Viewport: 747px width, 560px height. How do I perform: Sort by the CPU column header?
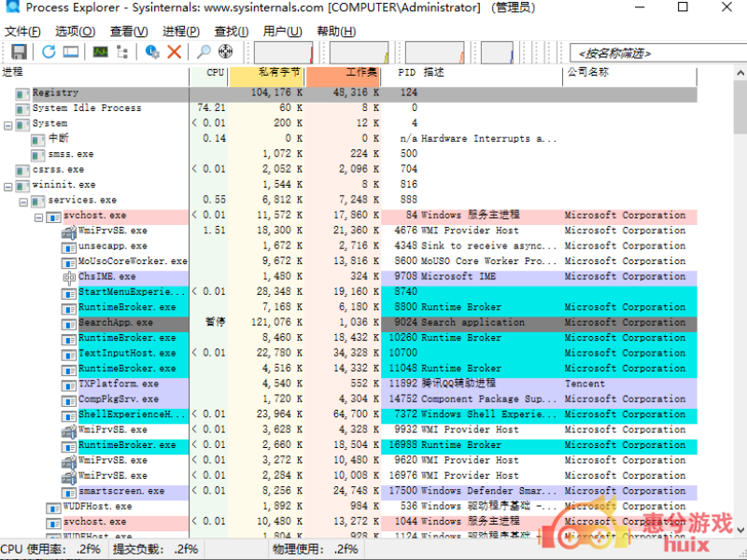215,72
